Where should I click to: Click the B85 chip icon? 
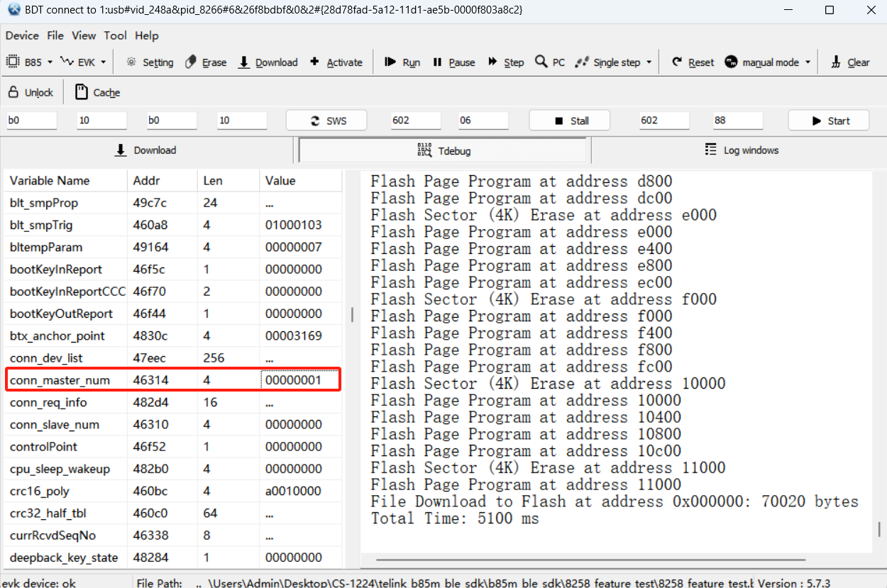coord(13,62)
